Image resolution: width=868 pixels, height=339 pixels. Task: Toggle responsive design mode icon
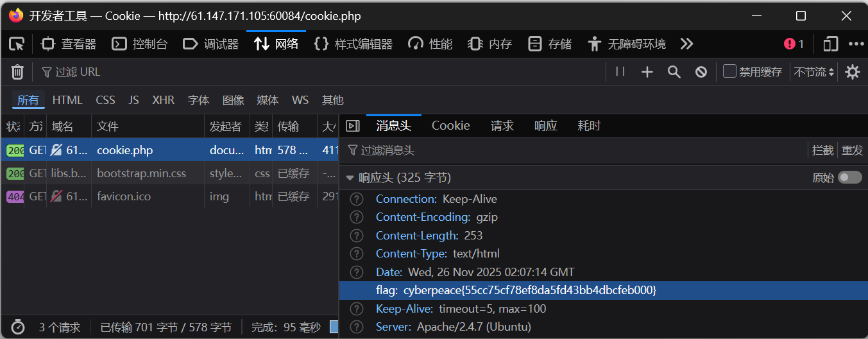pyautogui.click(x=831, y=44)
